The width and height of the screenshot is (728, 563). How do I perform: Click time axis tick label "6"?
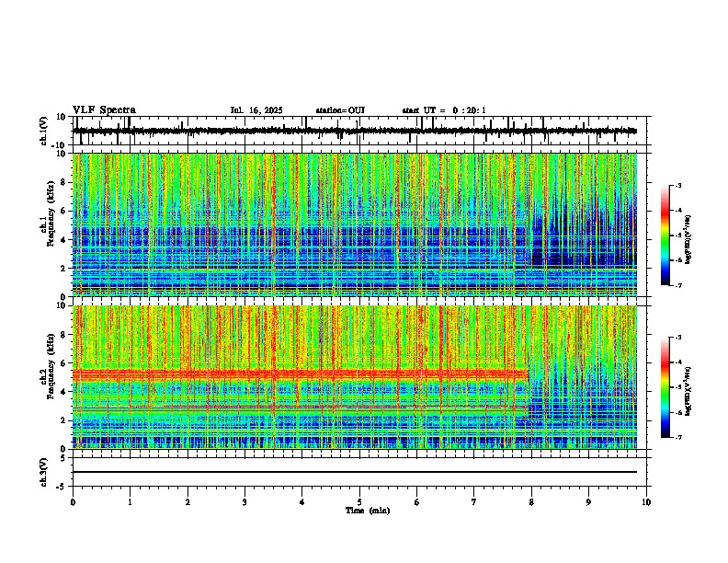tap(417, 502)
